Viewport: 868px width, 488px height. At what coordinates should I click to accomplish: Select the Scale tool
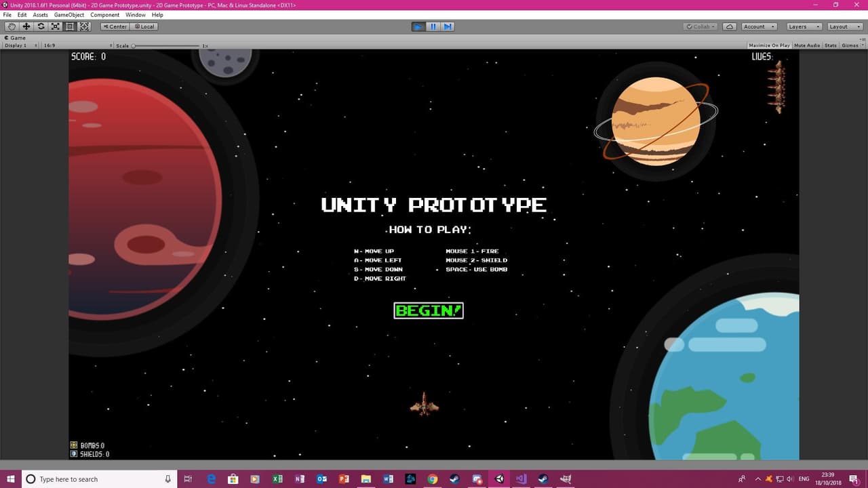55,26
